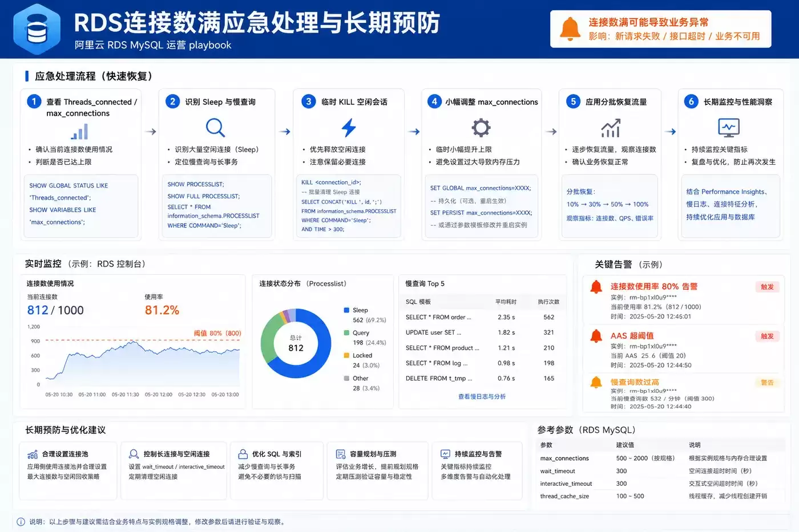Click the orange Locked legend swatch

click(x=346, y=355)
